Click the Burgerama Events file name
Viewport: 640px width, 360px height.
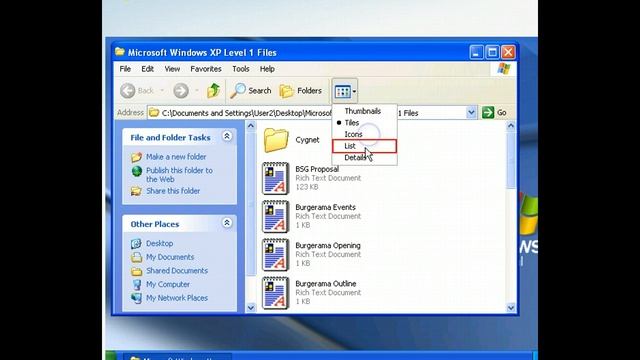click(325, 207)
